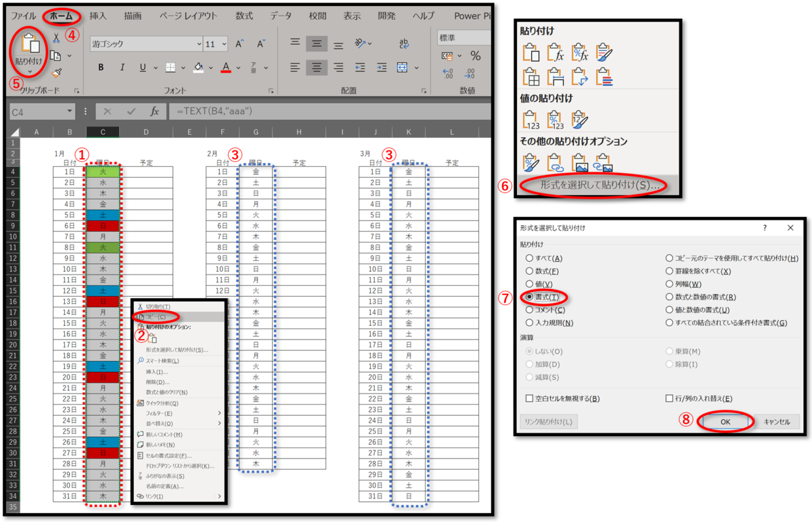Toggle Bold formatting in the ribbon

[101, 67]
